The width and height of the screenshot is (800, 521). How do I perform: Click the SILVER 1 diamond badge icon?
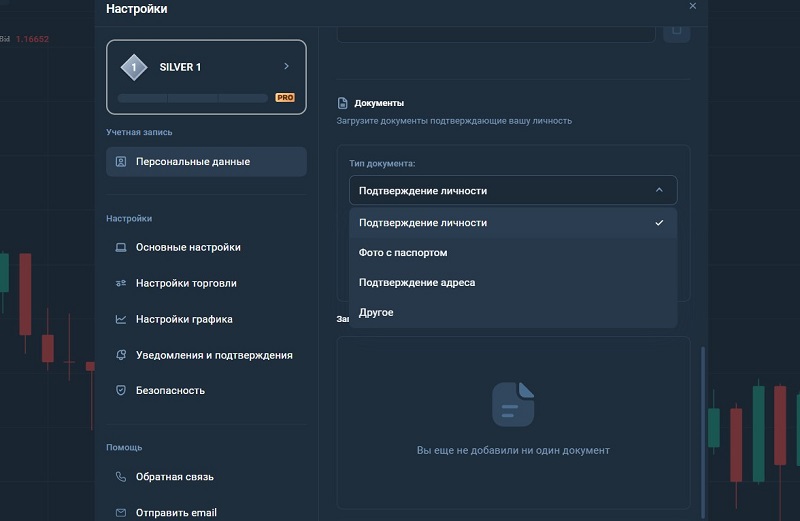(134, 67)
